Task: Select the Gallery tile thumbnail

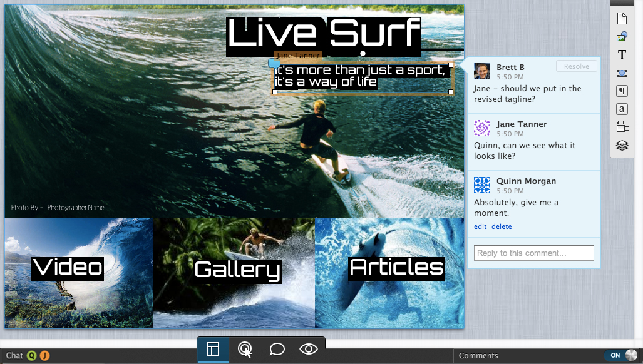Action: coord(234,273)
